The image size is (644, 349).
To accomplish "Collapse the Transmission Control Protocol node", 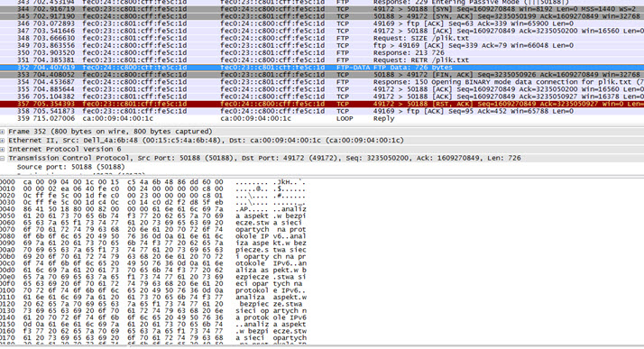I will pyautogui.click(x=3, y=158).
